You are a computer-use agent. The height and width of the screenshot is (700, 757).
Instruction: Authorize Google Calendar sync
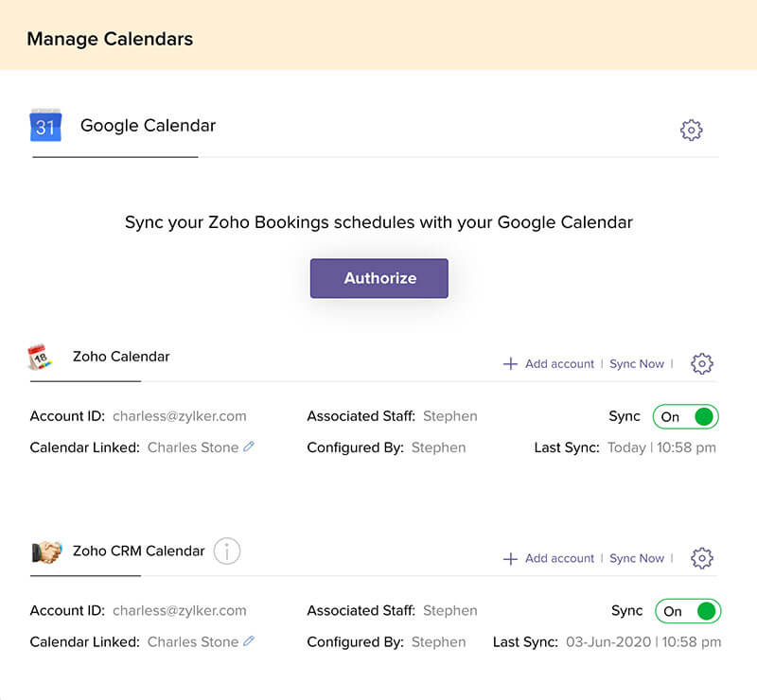coord(379,278)
